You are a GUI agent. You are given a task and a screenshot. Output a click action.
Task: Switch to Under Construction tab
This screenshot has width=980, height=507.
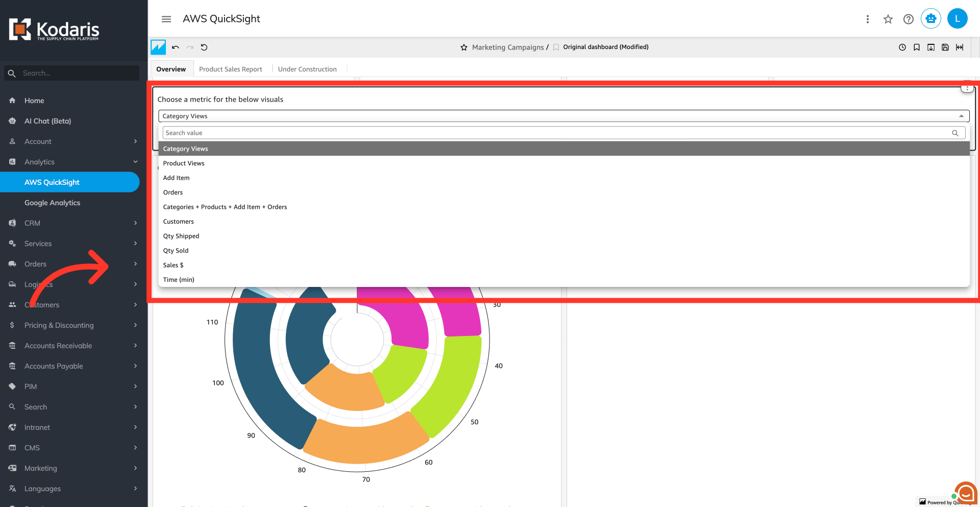coord(307,69)
